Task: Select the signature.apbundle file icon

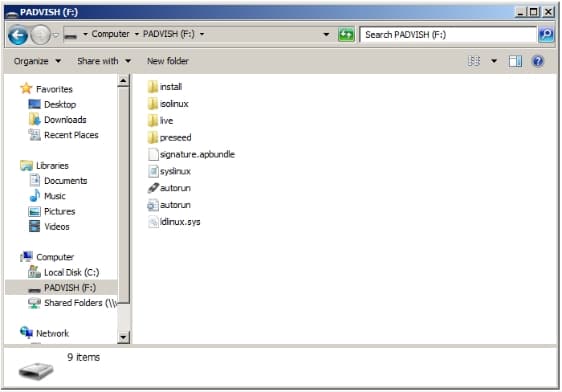Action: (x=153, y=154)
